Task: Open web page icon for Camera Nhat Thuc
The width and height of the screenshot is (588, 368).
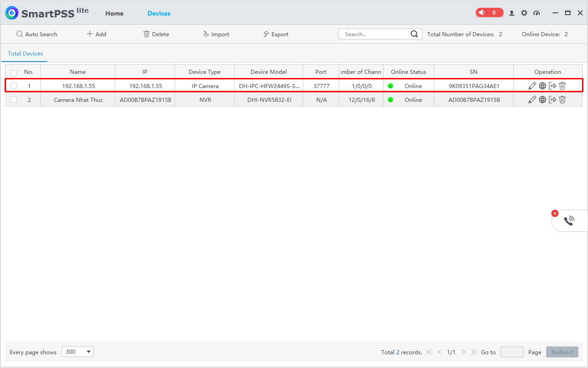Action: pyautogui.click(x=543, y=100)
